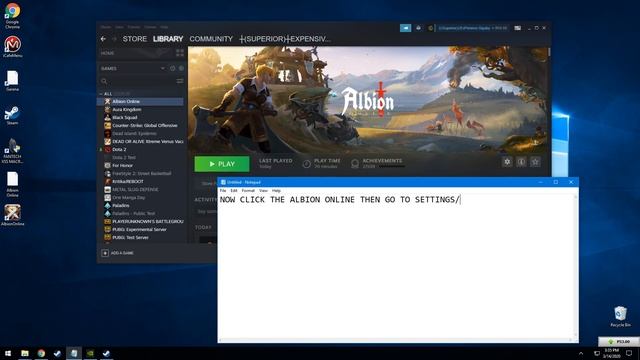Open Steam friends notification icon
The image size is (640, 360).
click(418, 28)
